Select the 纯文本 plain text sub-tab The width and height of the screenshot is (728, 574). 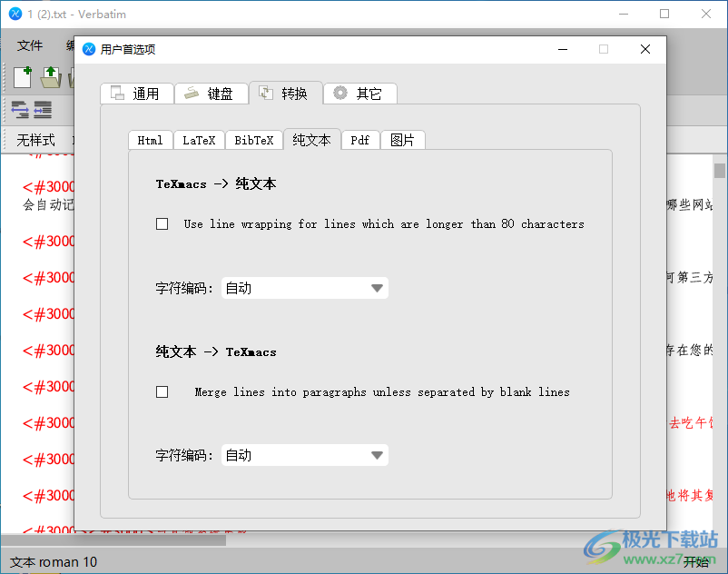click(312, 139)
